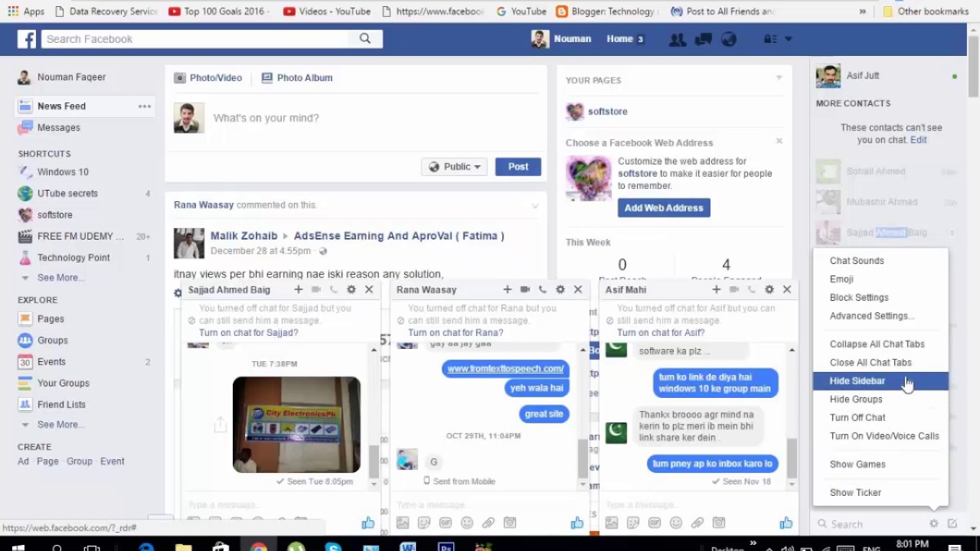Start video call in Rana Waasay chat
The height and width of the screenshot is (551, 980).
[524, 289]
